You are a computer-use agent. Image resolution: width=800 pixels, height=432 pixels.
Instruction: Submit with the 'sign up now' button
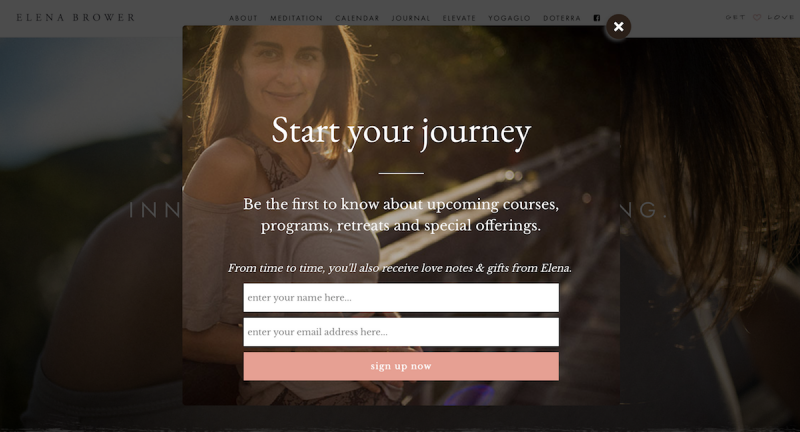point(401,366)
